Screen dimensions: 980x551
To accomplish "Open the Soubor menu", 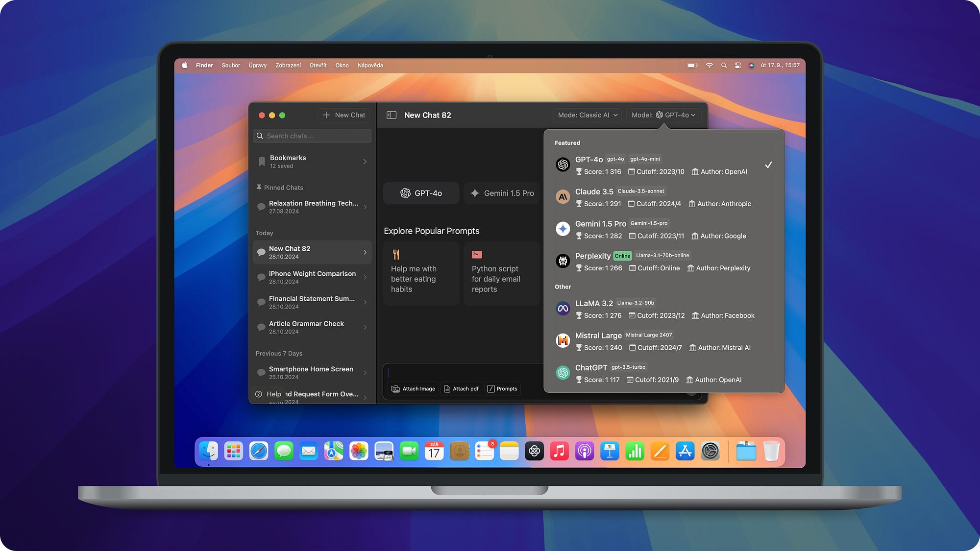I will pos(230,66).
